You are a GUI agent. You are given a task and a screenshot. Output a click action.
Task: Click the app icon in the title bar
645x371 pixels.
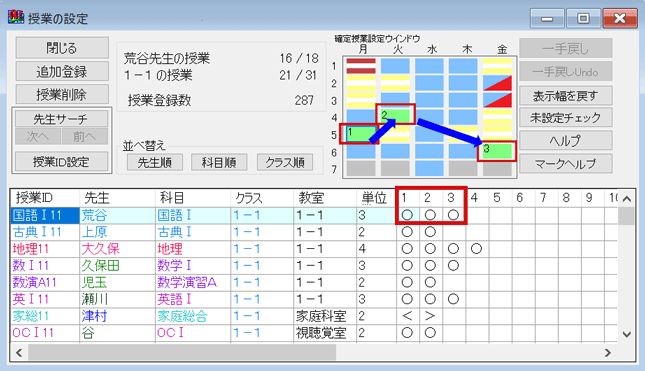[16, 17]
